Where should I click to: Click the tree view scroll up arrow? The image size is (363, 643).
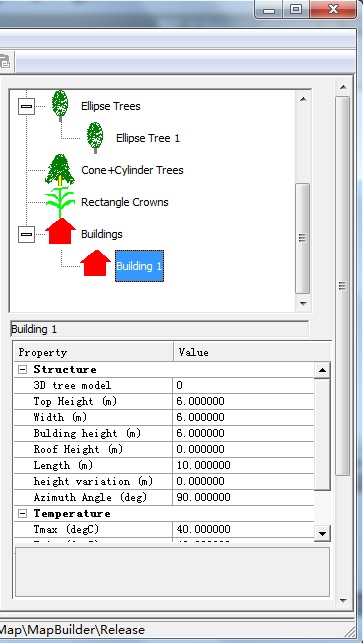coord(303,99)
